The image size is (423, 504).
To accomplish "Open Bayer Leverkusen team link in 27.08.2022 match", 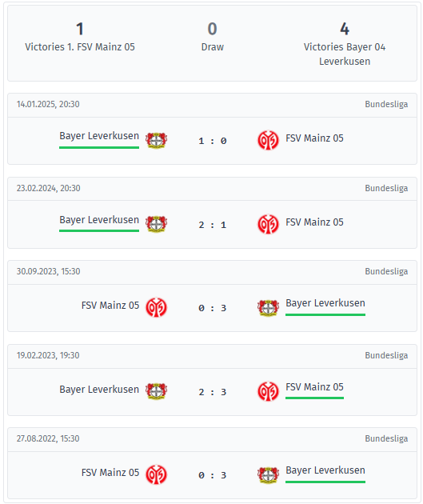I will point(325,470).
